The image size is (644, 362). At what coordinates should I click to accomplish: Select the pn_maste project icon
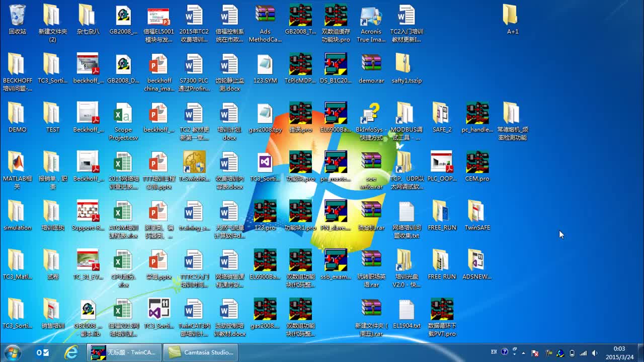coord(336,167)
